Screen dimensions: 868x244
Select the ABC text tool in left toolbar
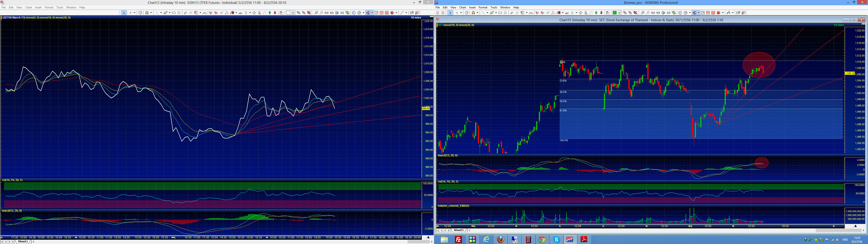[241, 13]
